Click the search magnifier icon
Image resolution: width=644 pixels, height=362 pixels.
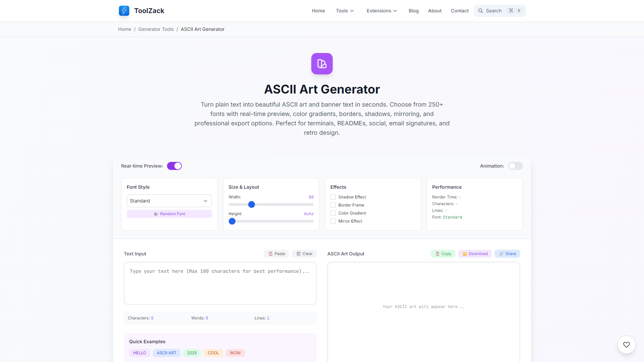[481, 11]
